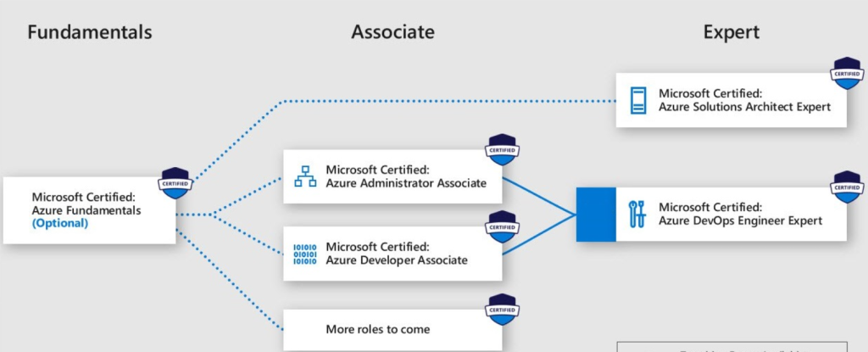Screen dimensions: 868x352
Task: Select the Expert column heading
Action: click(x=731, y=32)
